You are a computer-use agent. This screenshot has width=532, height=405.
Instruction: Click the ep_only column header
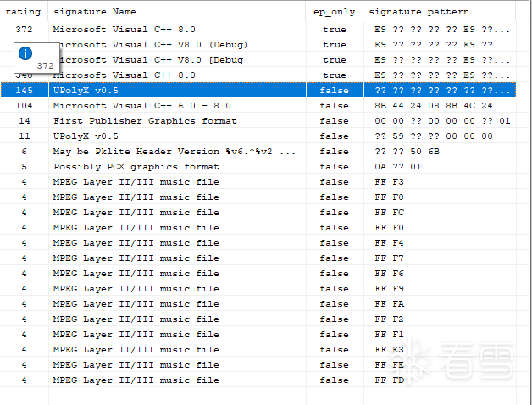[x=334, y=12]
